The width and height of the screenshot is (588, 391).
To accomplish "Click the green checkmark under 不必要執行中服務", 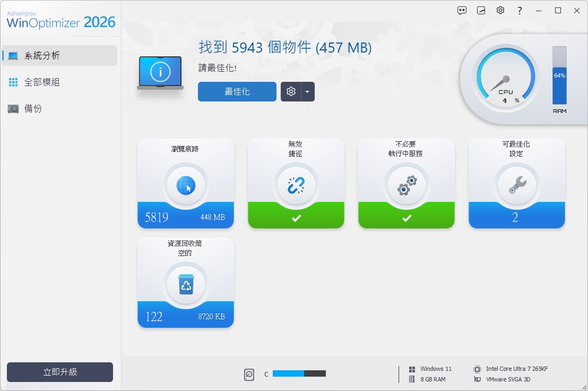I will (407, 218).
